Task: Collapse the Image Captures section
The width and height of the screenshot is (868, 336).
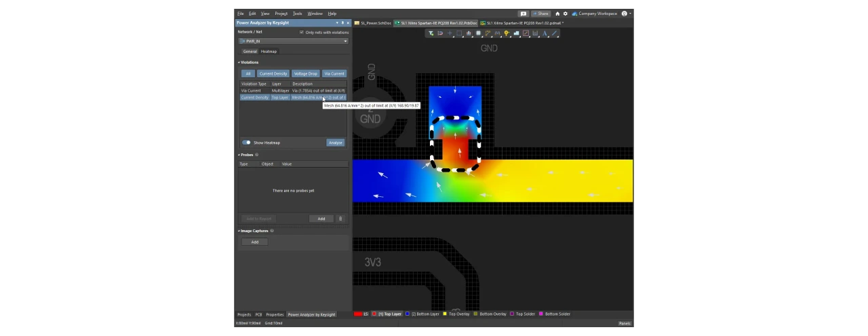Action: point(239,231)
